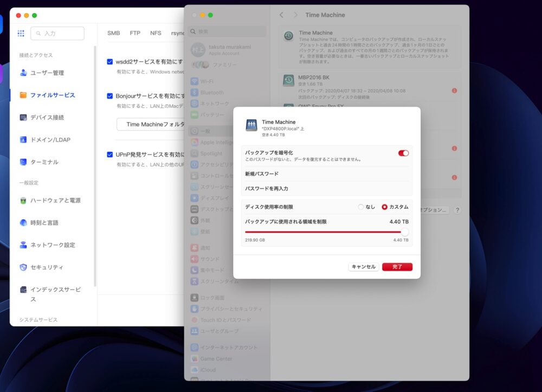The image size is (542, 392).
Task: Open ドメイン/LDAP settings icon
Action: coord(23,139)
